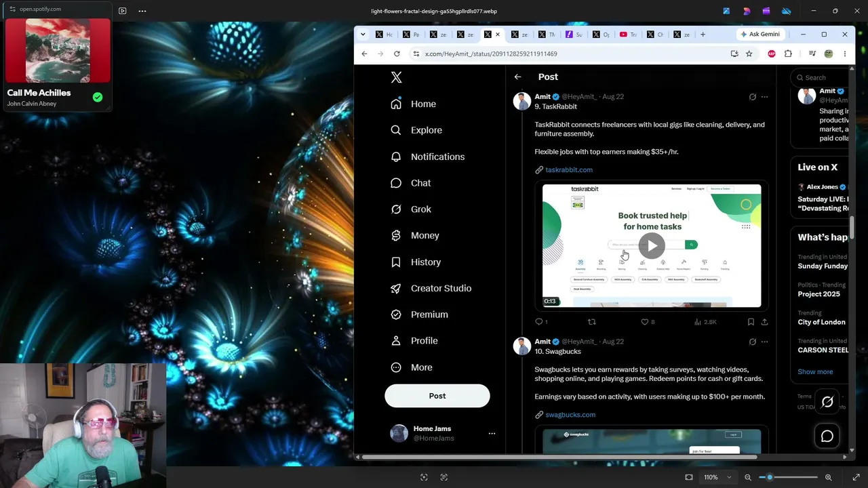Adjust the zoom slider handle
868x488 pixels.
(770, 477)
